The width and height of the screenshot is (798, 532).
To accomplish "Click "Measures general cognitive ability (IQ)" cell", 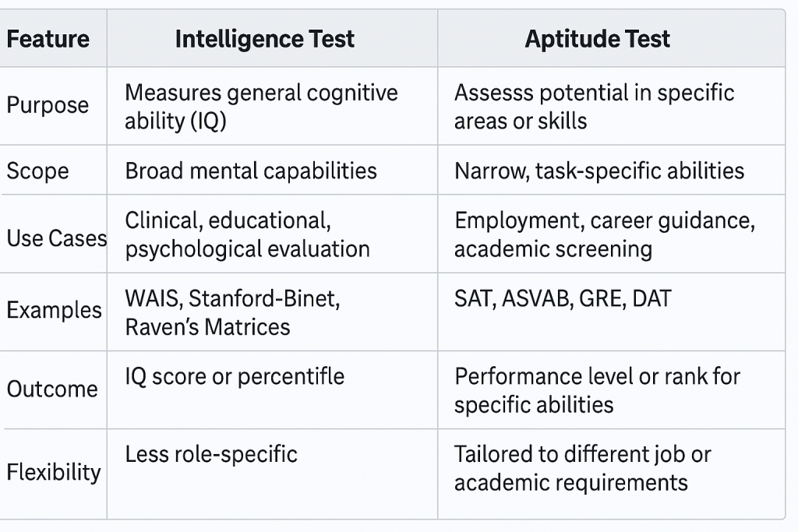I will click(x=261, y=107).
